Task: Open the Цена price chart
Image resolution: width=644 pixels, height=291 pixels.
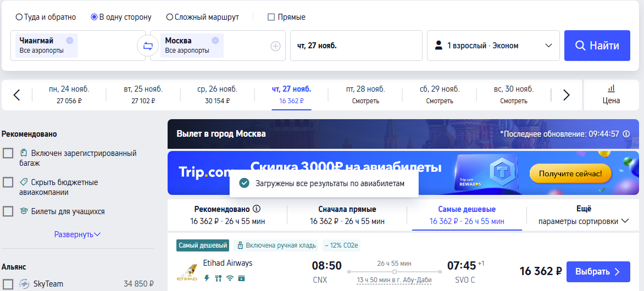Action: (x=611, y=94)
